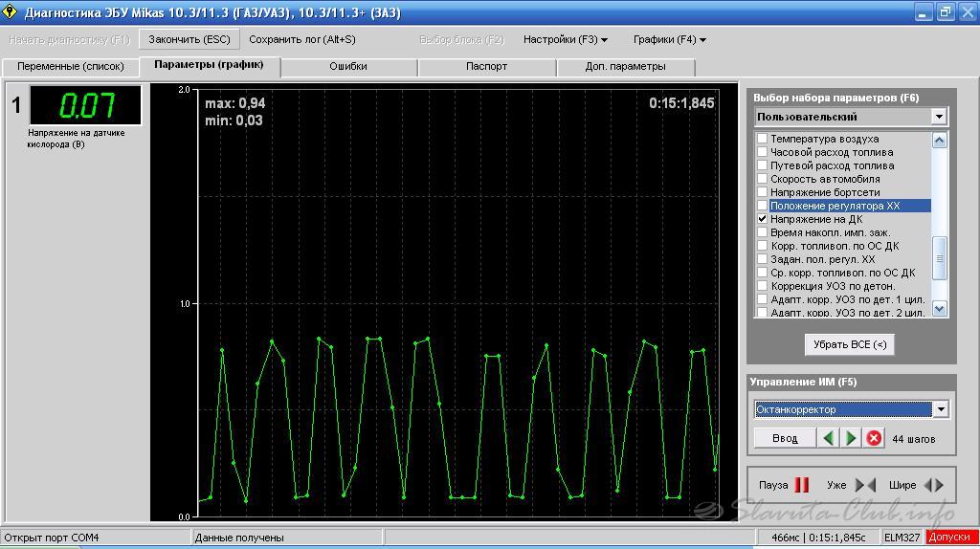Viewport: 980px width, 549px height.
Task: Click the green left arrow step button
Action: tap(828, 438)
